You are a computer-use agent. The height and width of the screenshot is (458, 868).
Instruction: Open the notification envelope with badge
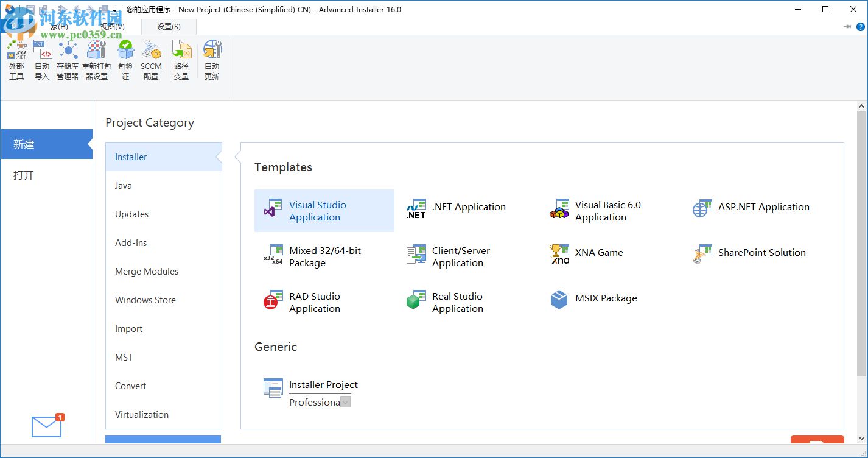pyautogui.click(x=46, y=426)
